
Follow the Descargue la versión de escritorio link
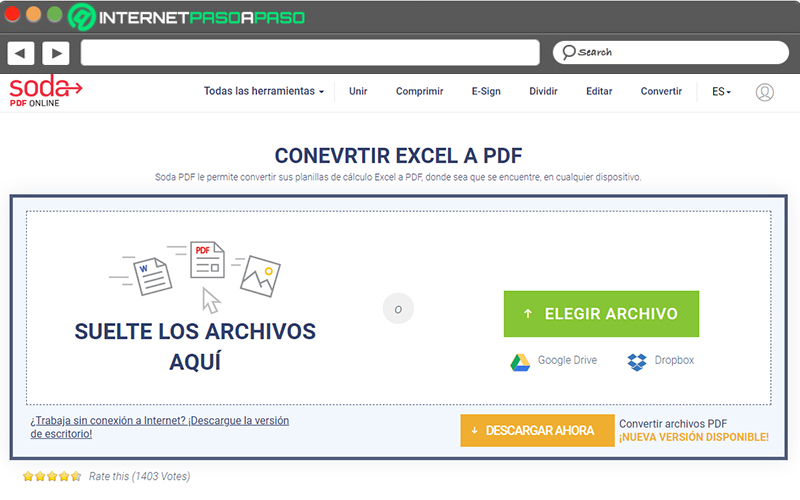pyautogui.click(x=160, y=427)
